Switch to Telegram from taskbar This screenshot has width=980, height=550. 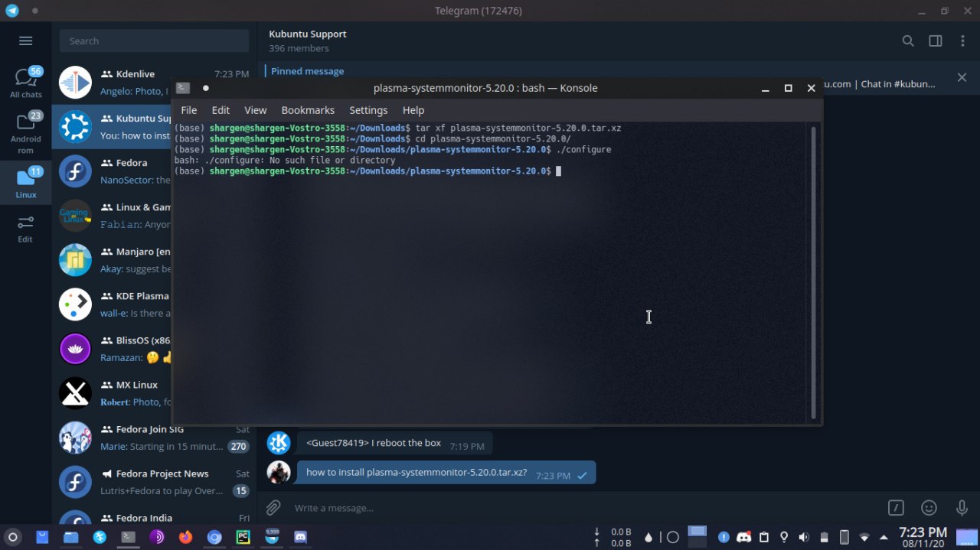[x=272, y=536]
